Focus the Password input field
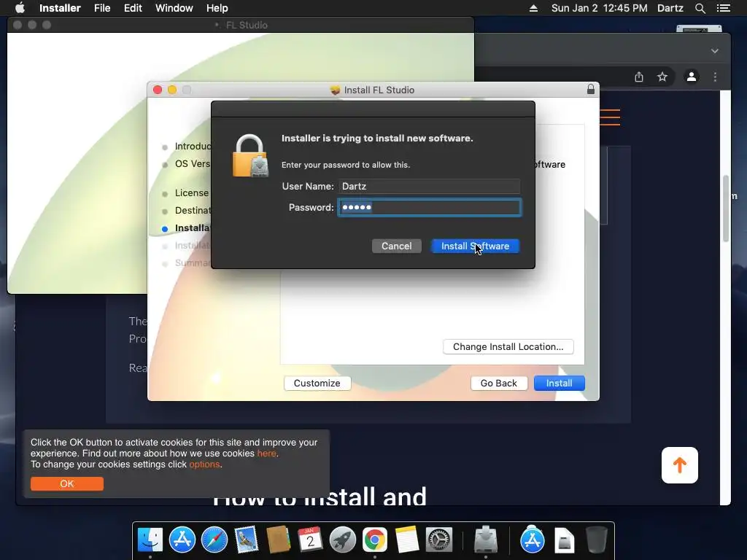The image size is (747, 560). click(429, 208)
